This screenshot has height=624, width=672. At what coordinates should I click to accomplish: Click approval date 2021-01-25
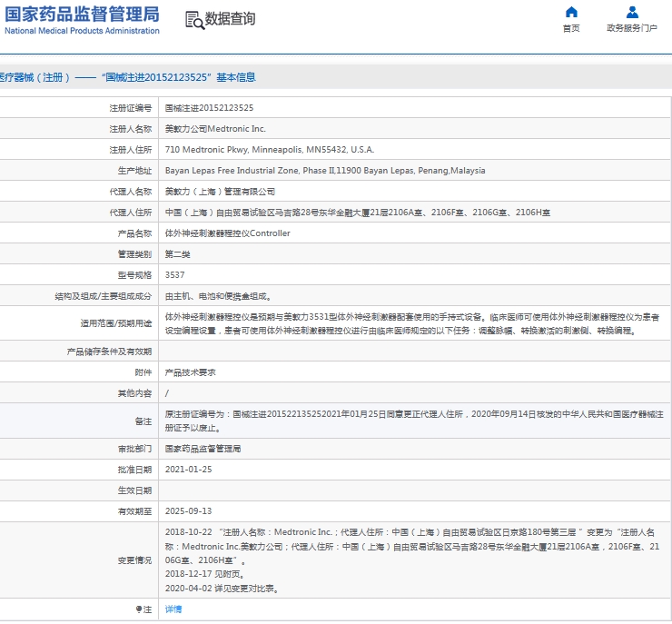coord(189,470)
